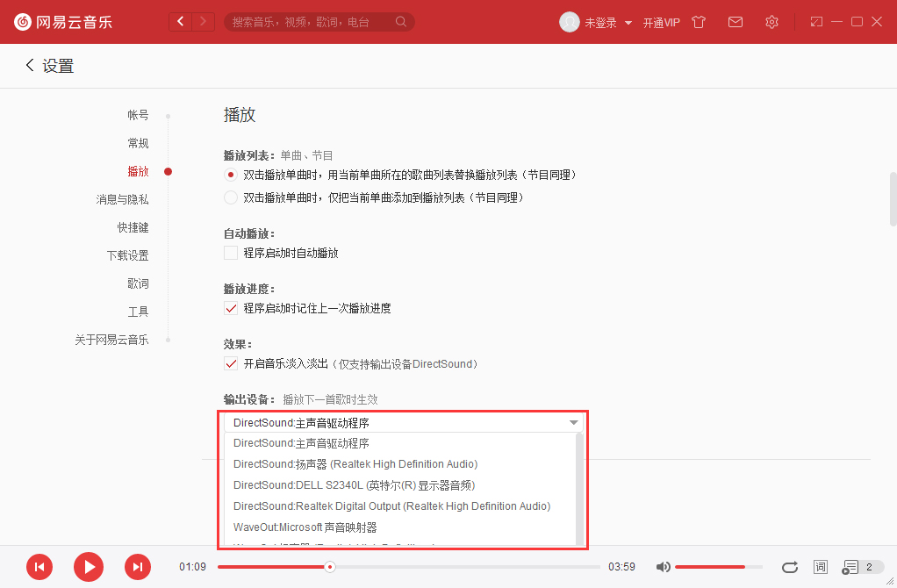Select DirectSound 扬声器 Realtek output device

point(355,463)
